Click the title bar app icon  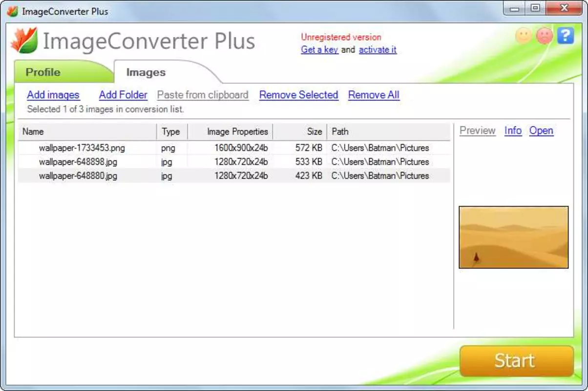pos(12,11)
